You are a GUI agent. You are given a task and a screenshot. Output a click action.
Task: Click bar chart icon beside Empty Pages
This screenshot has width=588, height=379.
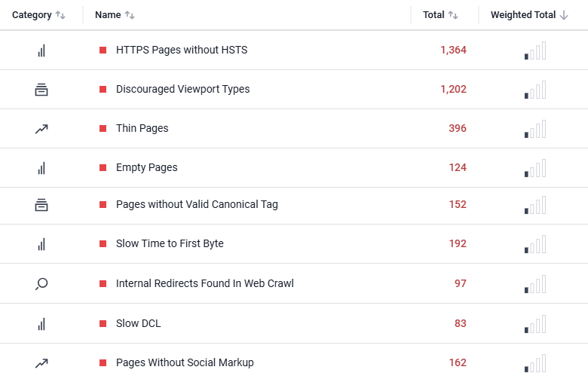point(41,168)
